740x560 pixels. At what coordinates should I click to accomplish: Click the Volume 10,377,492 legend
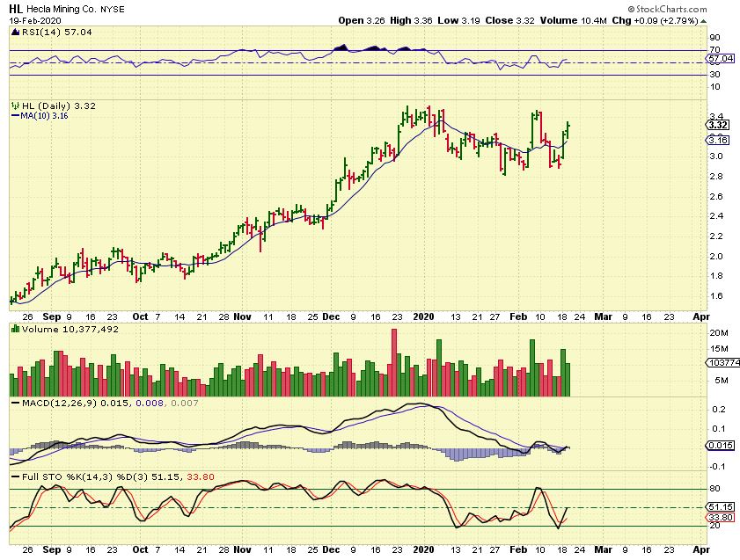pyautogui.click(x=70, y=330)
